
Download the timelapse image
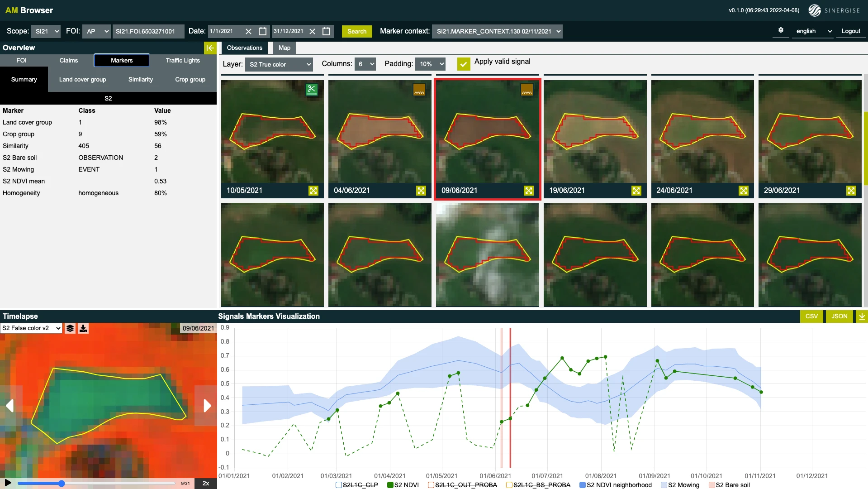pyautogui.click(x=83, y=328)
